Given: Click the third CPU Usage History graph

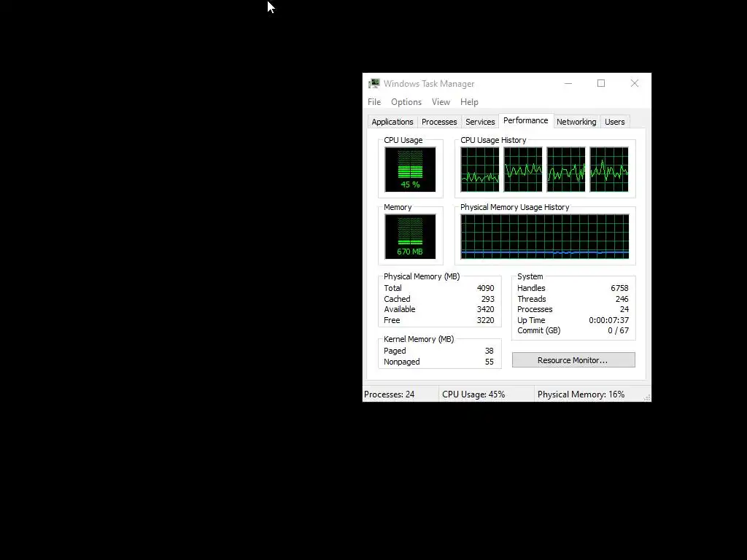Looking at the screenshot, I should 565,169.
